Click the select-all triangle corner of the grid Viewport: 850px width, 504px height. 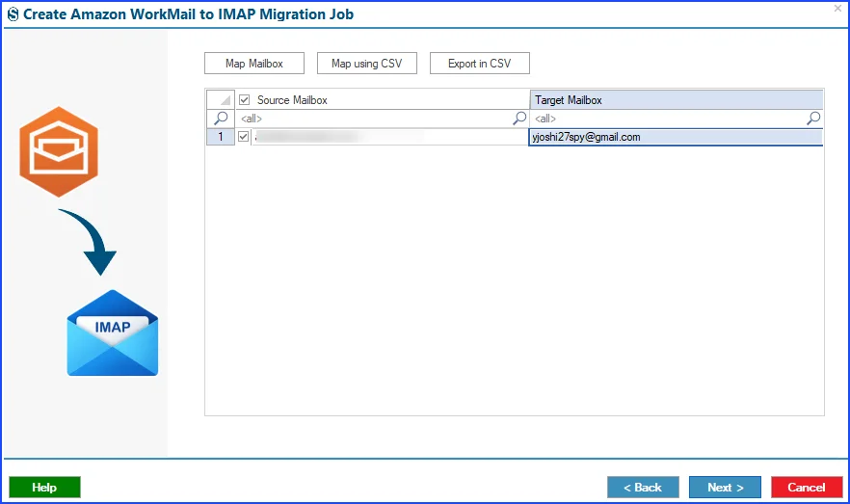click(x=221, y=99)
